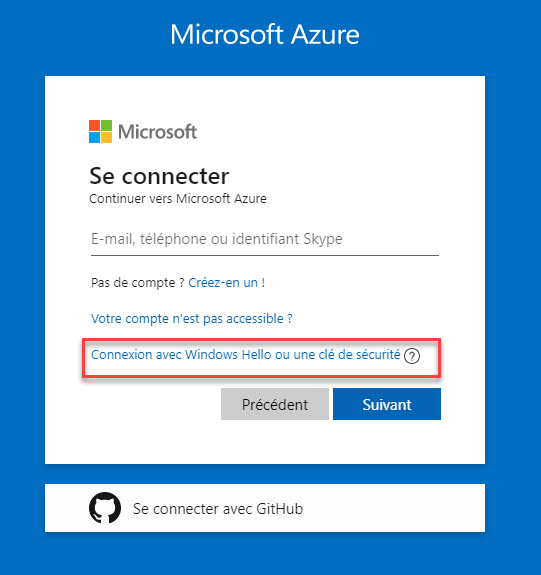Viewport: 541px width, 575px height.
Task: Click the GitHub octocat icon
Action: 105,508
